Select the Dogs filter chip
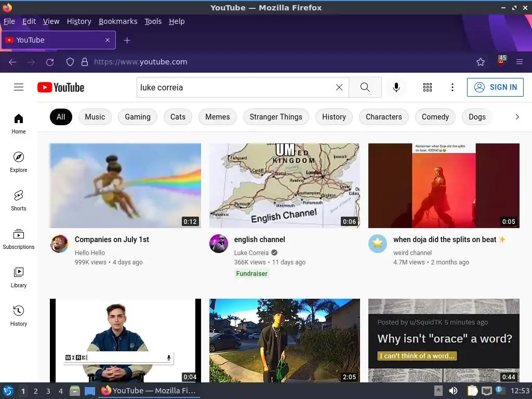Viewport: 532px width, 399px height. coord(477,117)
